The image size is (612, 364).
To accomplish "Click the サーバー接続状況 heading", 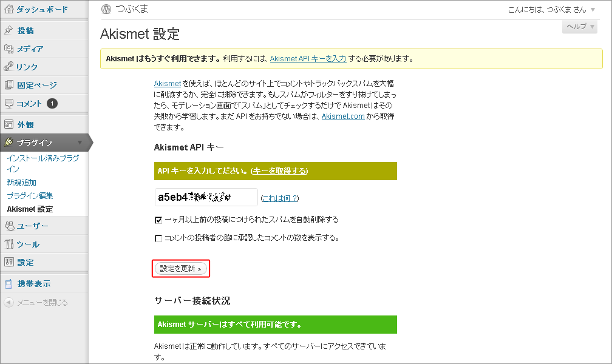I will 192,301.
